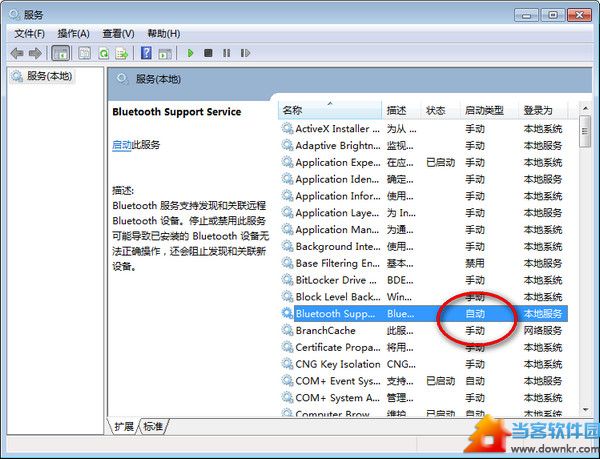Select the BranchCache service name

(x=326, y=330)
